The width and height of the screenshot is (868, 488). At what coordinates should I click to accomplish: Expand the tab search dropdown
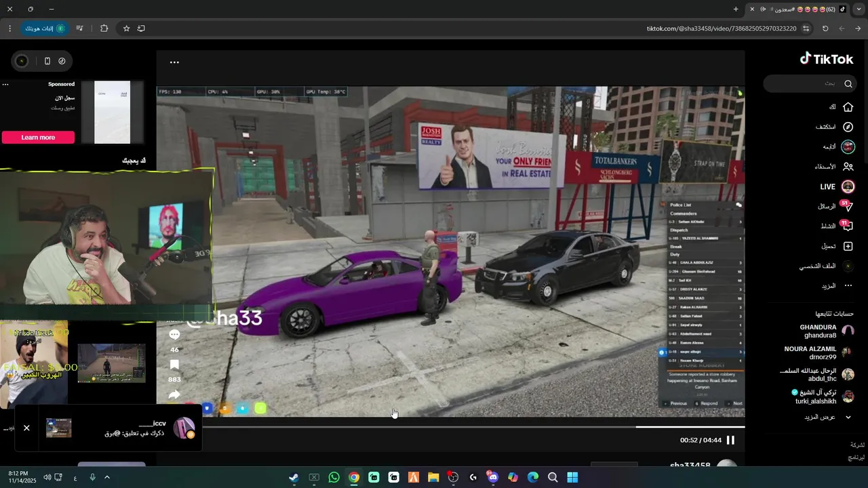tap(859, 9)
